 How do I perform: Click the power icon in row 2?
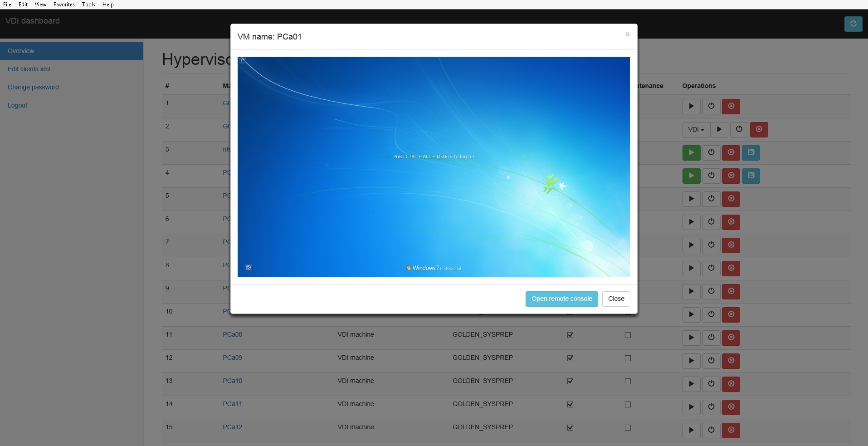(739, 130)
